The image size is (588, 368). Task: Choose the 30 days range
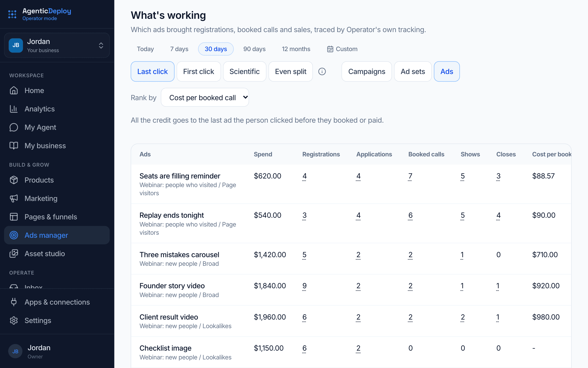coord(216,49)
